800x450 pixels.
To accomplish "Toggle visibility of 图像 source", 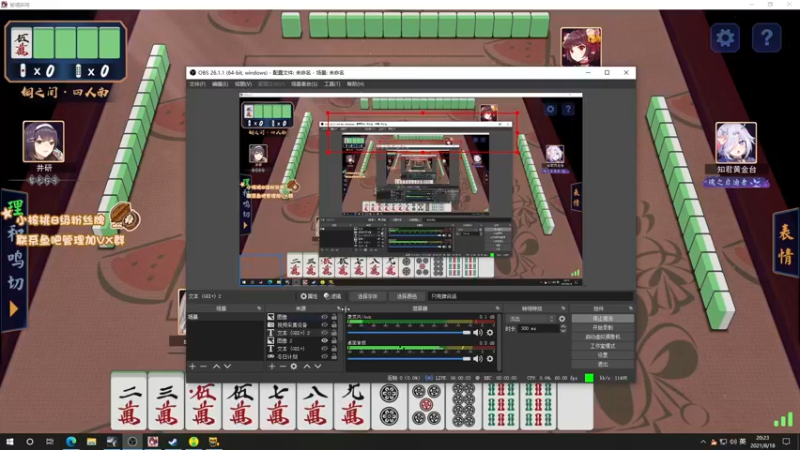I will click(x=324, y=317).
